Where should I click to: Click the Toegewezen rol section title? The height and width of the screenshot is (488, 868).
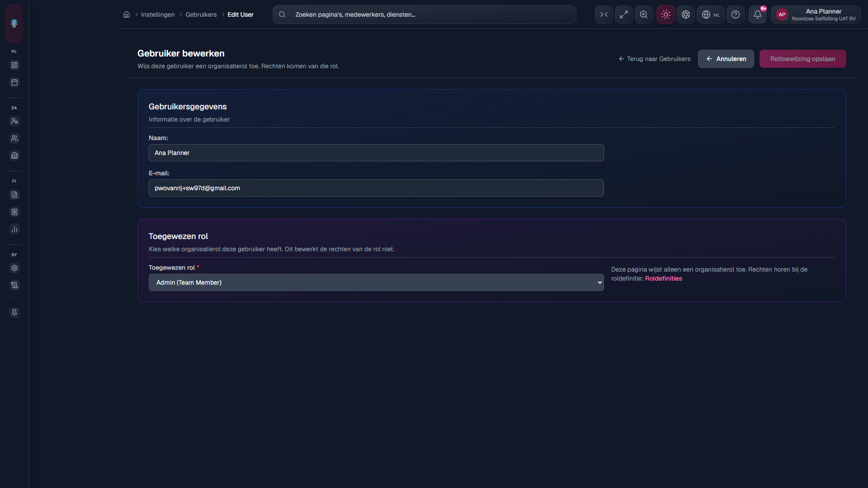[x=178, y=236]
